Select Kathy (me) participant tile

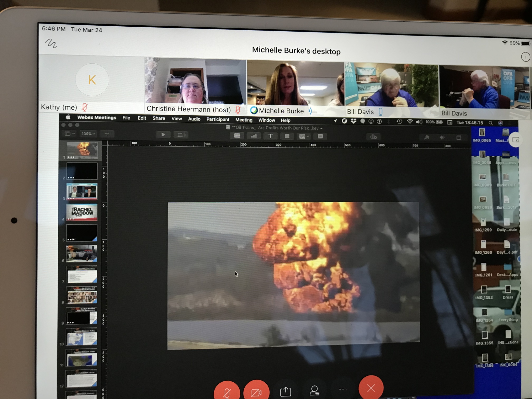coord(92,84)
